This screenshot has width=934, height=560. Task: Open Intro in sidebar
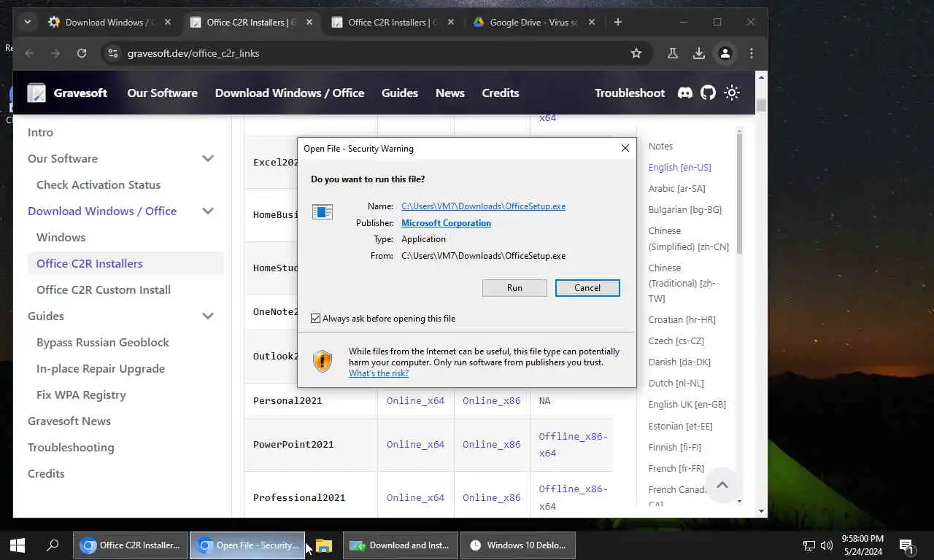pyautogui.click(x=40, y=132)
